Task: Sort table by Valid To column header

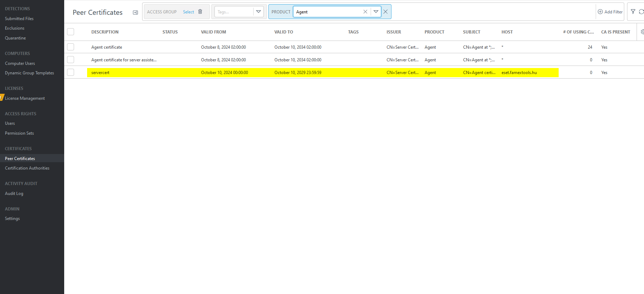Action: coord(284,32)
